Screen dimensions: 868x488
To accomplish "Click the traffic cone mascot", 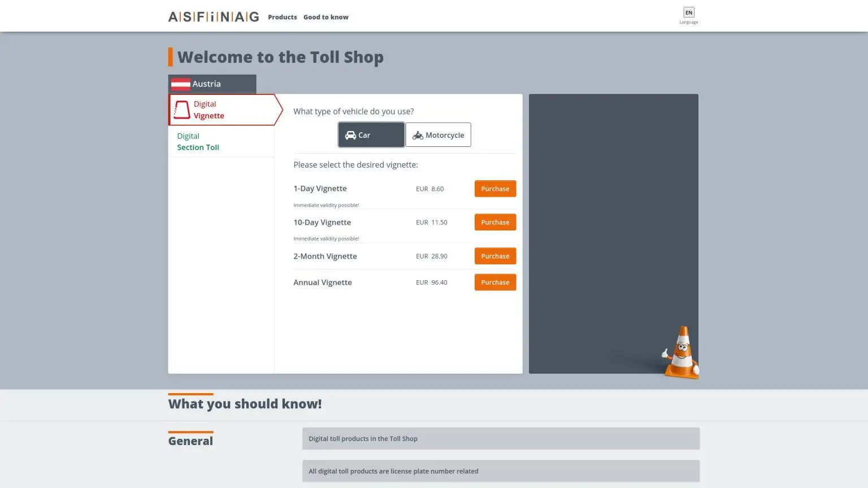I will (x=682, y=352).
